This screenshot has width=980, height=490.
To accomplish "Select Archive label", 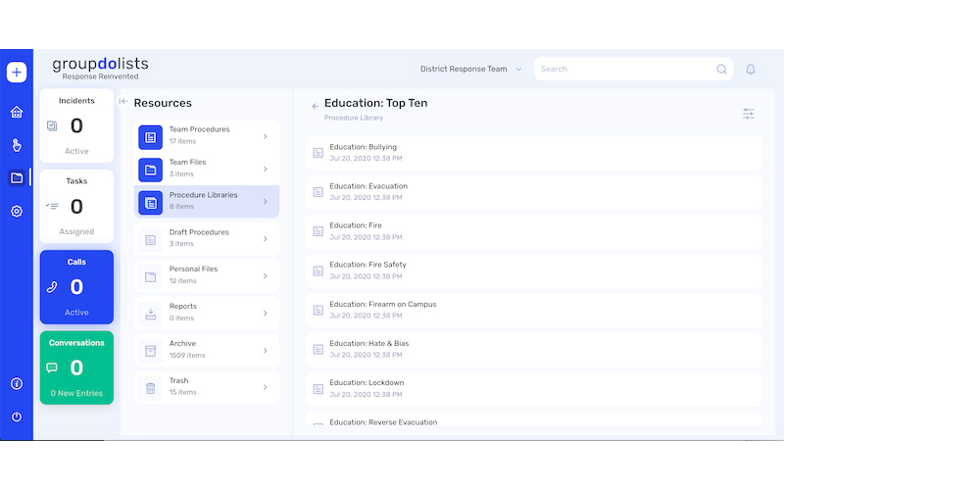I will point(182,343).
